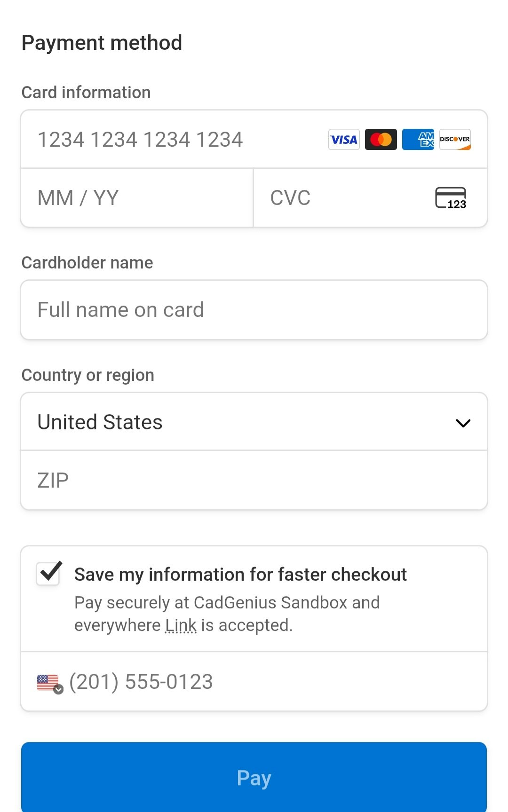This screenshot has width=508, height=812.
Task: Select the MM / YY expiration field
Action: (x=137, y=198)
